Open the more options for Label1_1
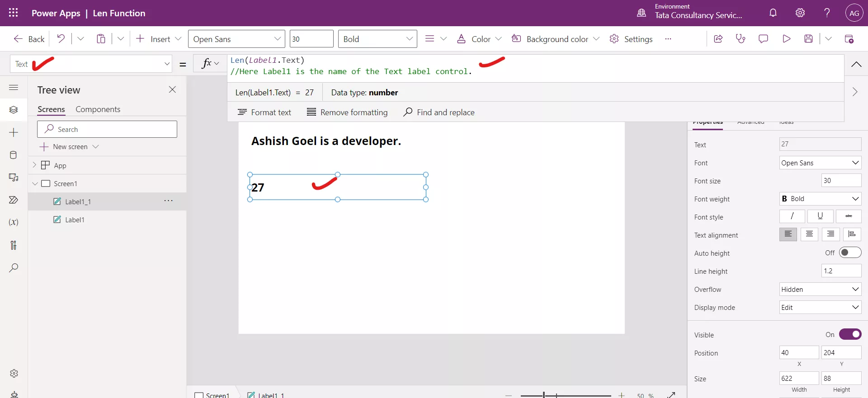The image size is (868, 398). 168,201
